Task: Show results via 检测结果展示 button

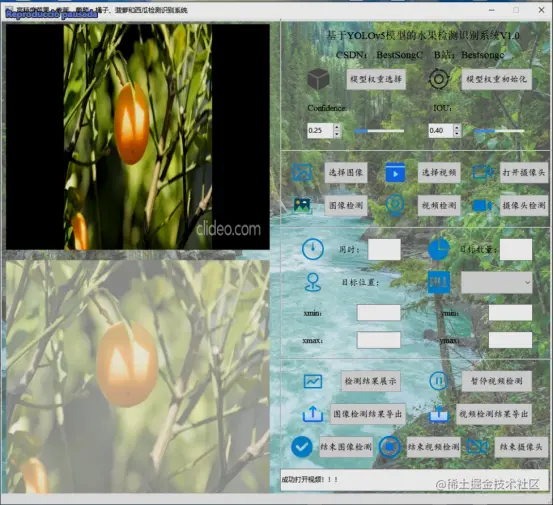Action: 371,381
